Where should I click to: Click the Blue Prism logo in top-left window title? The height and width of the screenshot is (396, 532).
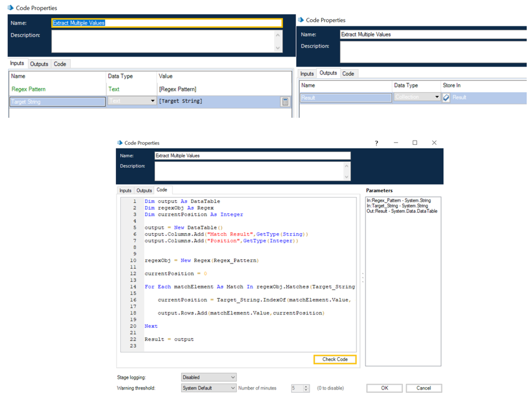point(10,8)
